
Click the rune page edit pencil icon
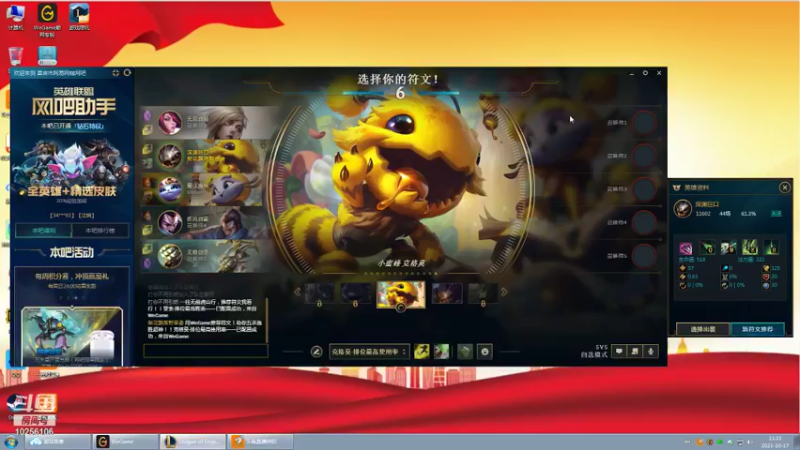tap(316, 352)
